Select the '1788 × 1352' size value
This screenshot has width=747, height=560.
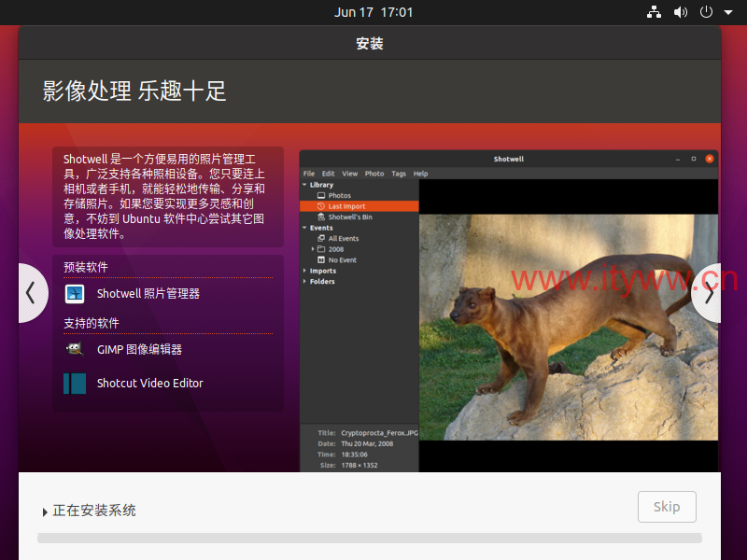coord(359,465)
